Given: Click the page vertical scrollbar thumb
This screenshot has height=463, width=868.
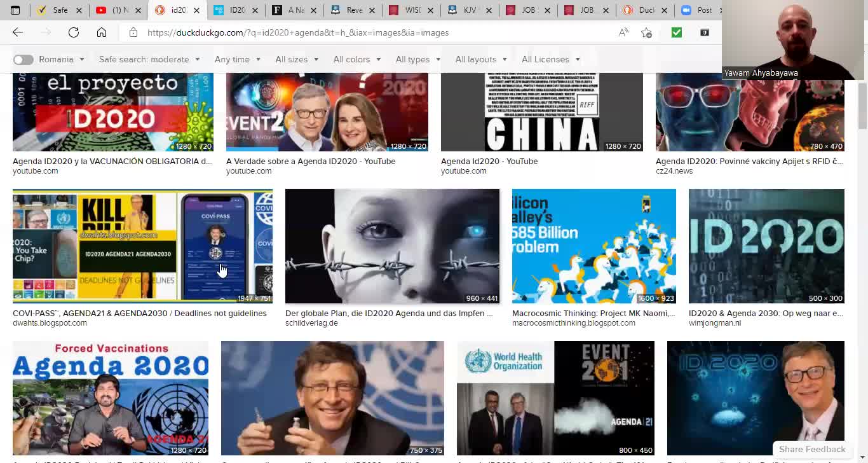Looking at the screenshot, I should coord(862,105).
